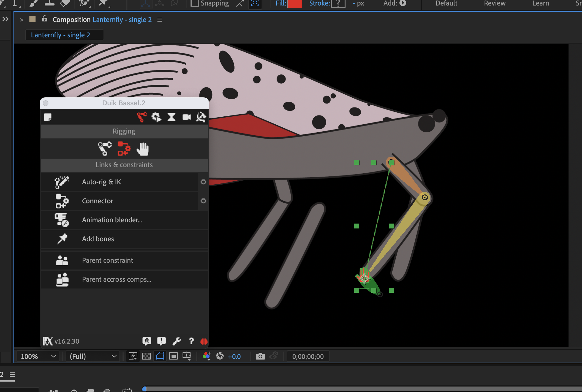
Task: Take a snapshot with camera icon
Action: (260, 356)
